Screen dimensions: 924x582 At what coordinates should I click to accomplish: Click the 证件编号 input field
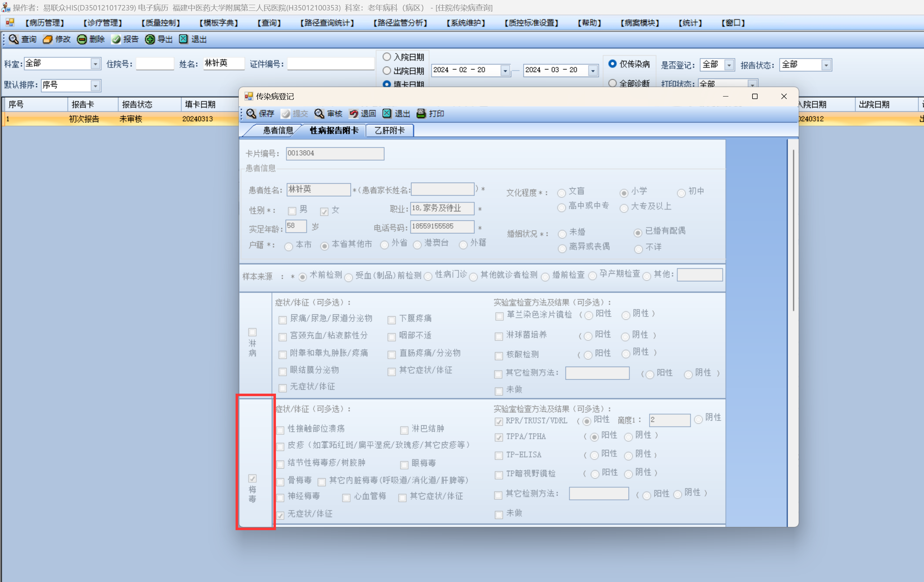click(x=331, y=64)
